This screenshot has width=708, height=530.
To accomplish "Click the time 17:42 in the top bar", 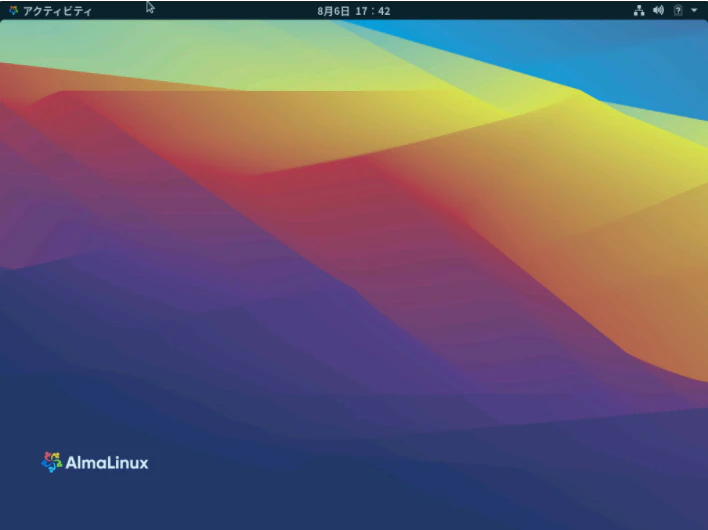I will pos(373,11).
